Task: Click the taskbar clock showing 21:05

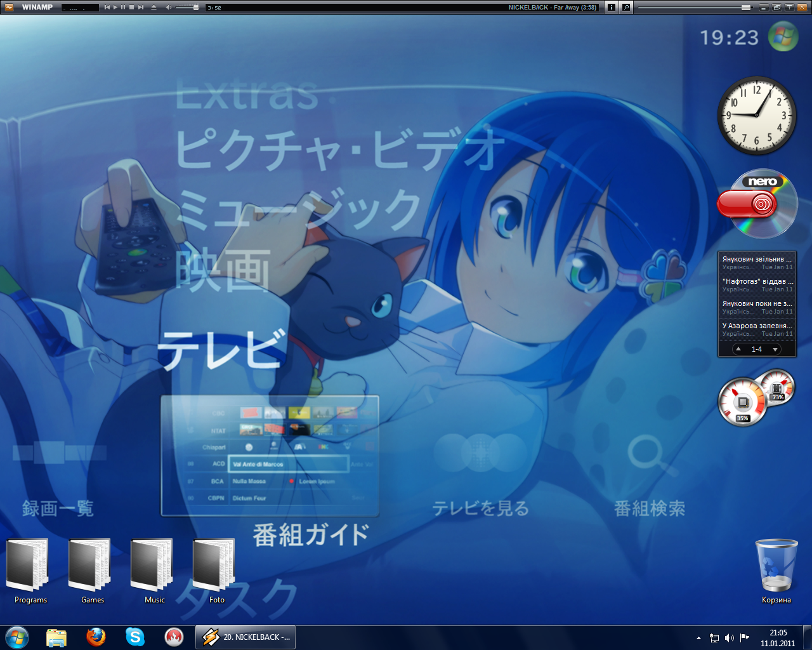Action: point(778,638)
